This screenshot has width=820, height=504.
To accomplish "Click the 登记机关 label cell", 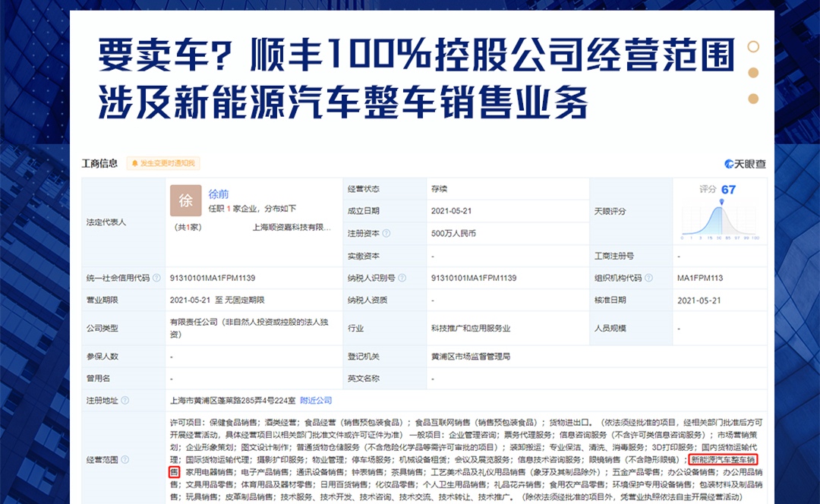I will click(x=384, y=357).
